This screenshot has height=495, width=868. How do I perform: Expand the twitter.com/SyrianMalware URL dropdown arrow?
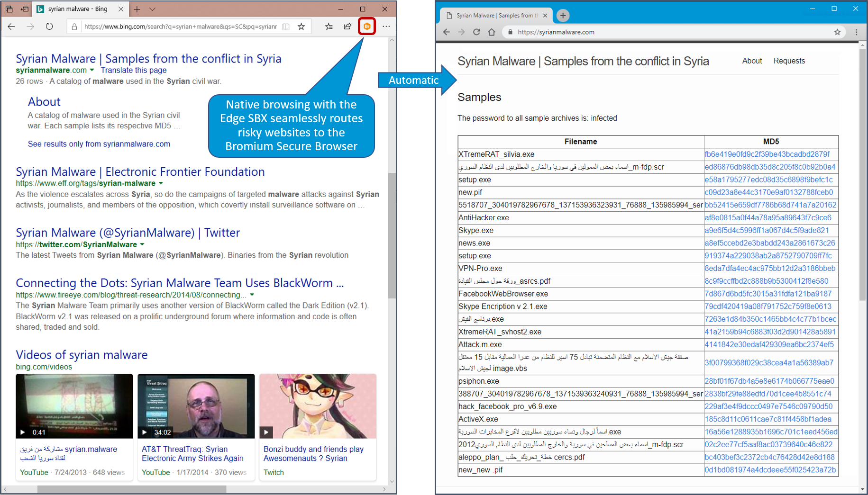(x=142, y=244)
